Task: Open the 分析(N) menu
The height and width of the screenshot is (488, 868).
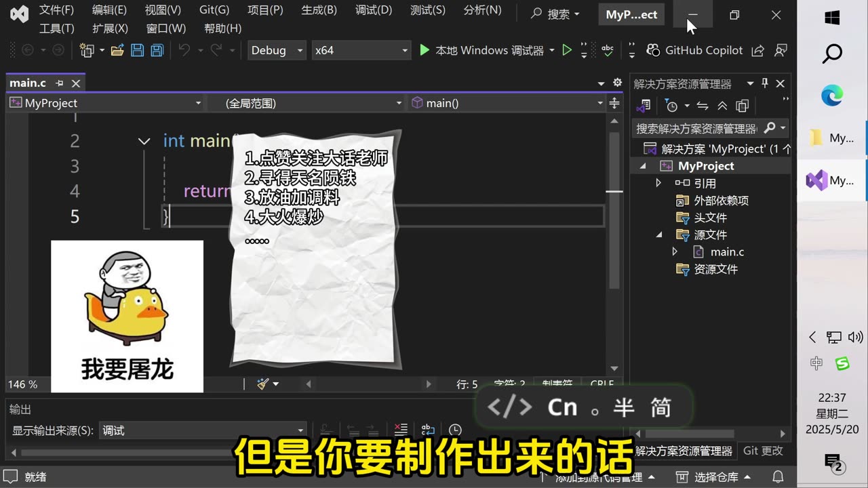Action: (x=482, y=10)
